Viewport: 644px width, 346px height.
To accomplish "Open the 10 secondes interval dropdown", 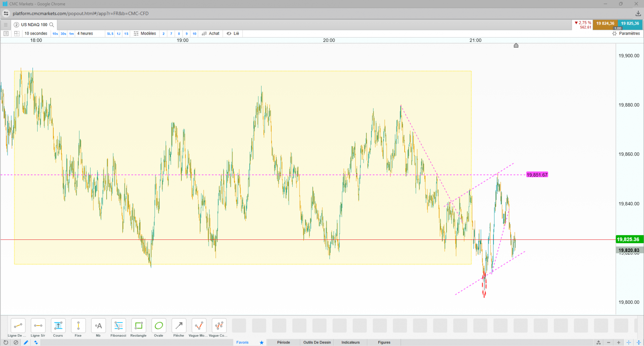I will click(x=36, y=34).
